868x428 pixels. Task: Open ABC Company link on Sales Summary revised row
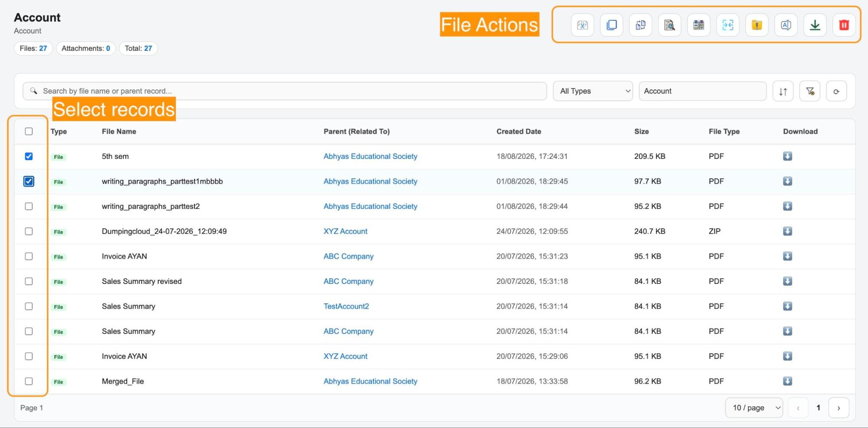tap(348, 281)
